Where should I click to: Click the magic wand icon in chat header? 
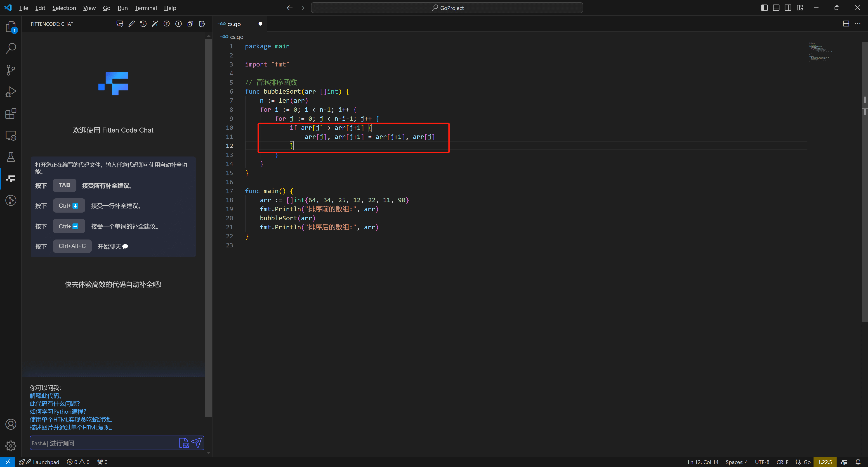tap(155, 24)
